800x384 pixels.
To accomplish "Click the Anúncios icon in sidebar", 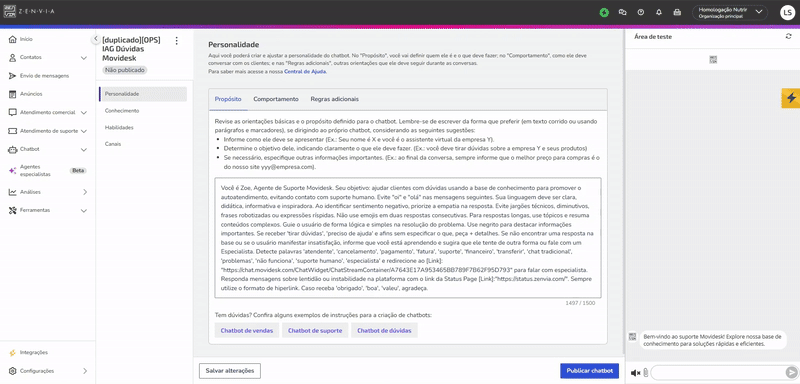I will pos(12,94).
